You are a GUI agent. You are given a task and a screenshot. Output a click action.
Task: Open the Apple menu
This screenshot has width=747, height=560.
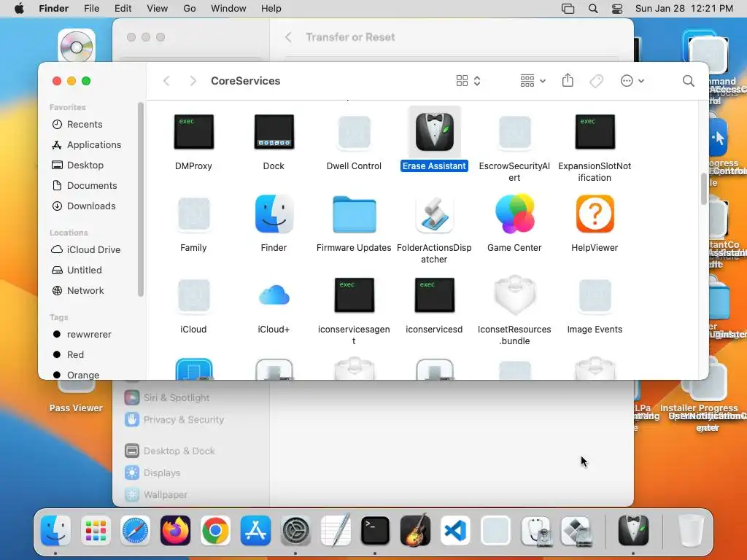tap(19, 9)
